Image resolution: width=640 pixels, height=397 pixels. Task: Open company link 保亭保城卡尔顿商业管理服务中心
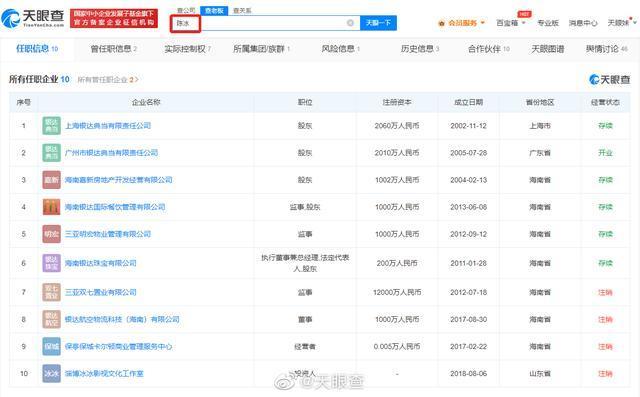pyautogui.click(x=118, y=346)
